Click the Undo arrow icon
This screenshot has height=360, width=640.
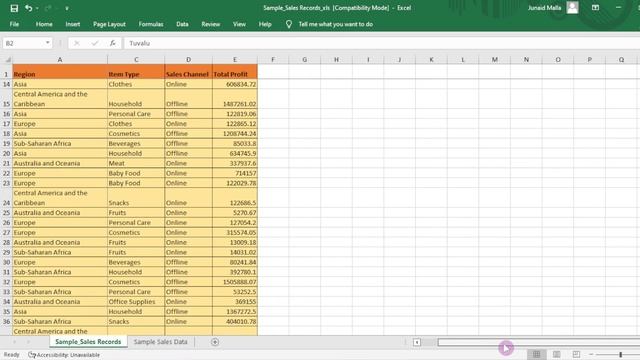pyautogui.click(x=28, y=8)
